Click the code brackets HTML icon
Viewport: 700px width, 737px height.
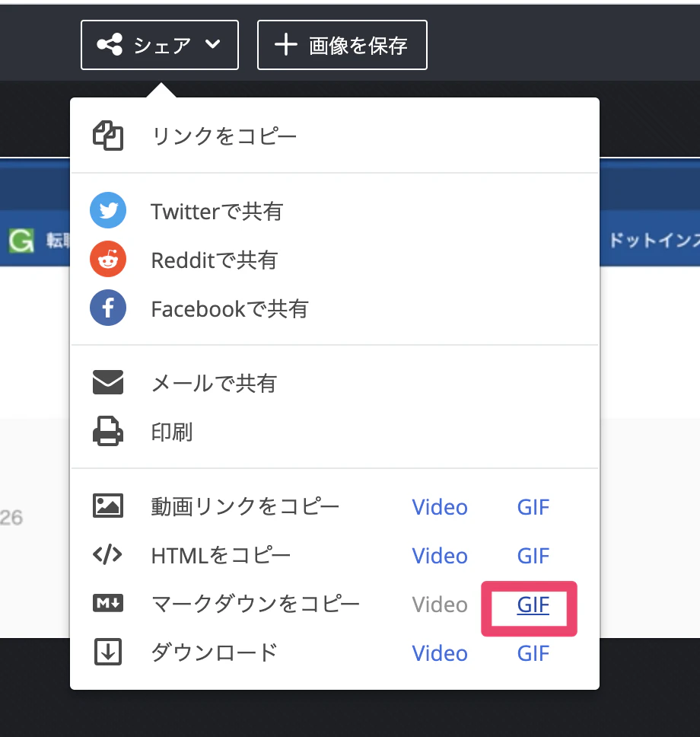pyautogui.click(x=107, y=554)
